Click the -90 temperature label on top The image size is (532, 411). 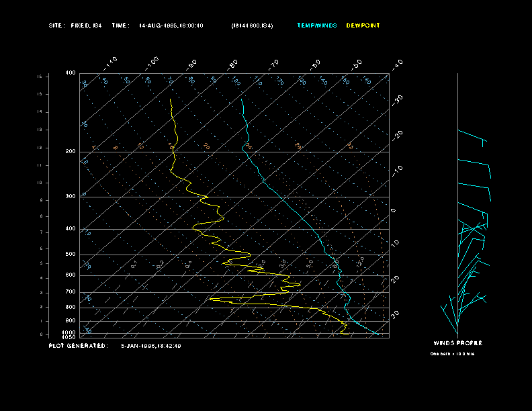pos(191,64)
